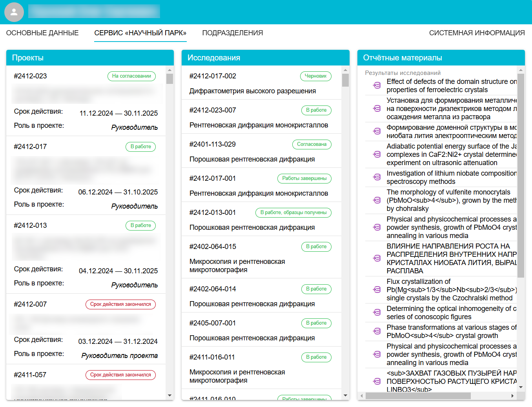Click Исследования list scroll-up arrow
532x407 pixels.
coord(345,70)
